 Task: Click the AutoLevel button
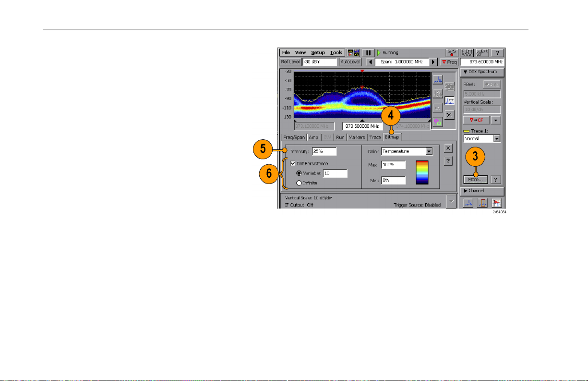tap(350, 62)
